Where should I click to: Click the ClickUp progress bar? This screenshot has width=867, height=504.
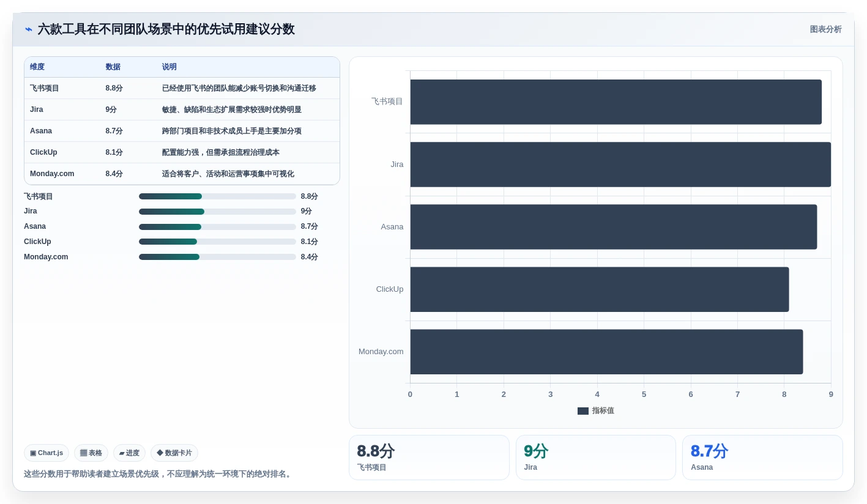pyautogui.click(x=217, y=242)
